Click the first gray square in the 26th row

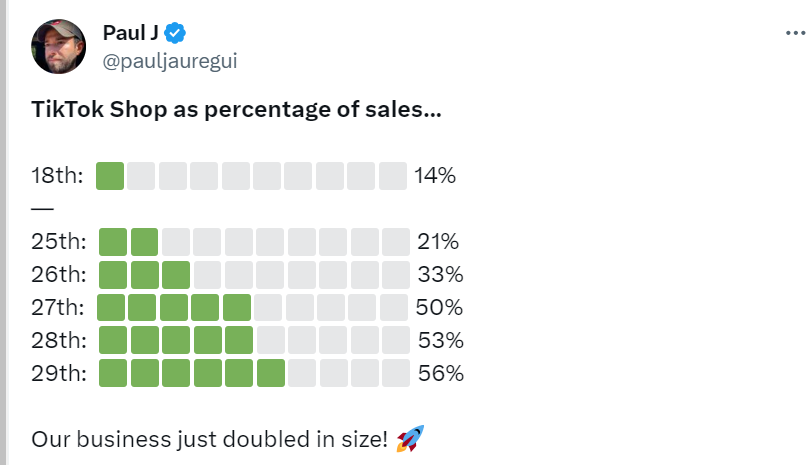[208, 274]
